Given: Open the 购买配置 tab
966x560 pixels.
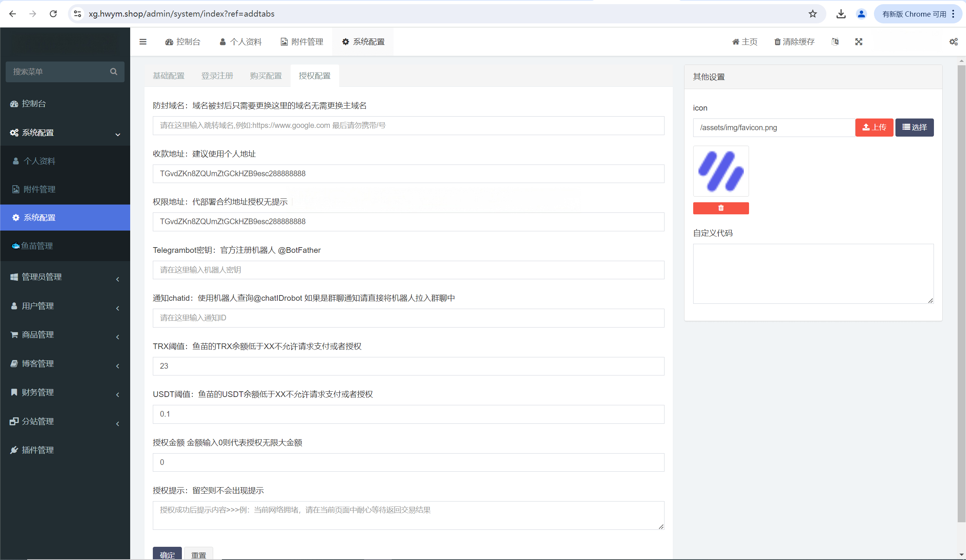Looking at the screenshot, I should [266, 76].
